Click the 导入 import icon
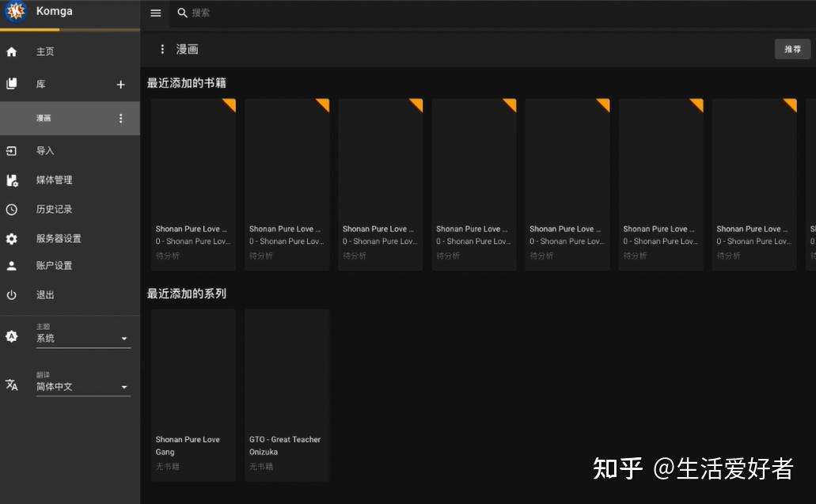Image resolution: width=816 pixels, height=504 pixels. coord(11,150)
